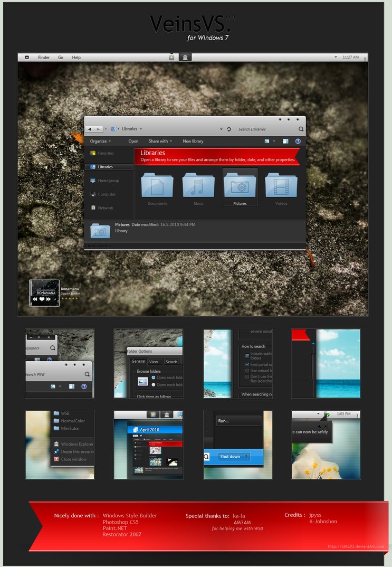Click the change view icon in Search PNG window
Image resolution: width=392 pixels, height=567 pixels.
(x=53, y=386)
